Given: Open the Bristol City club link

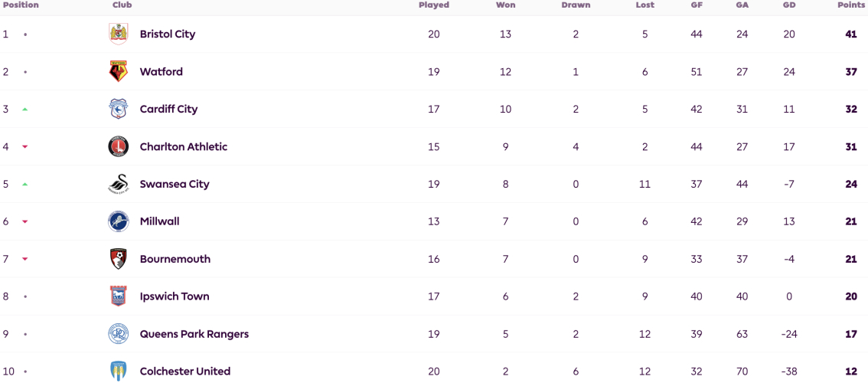Looking at the screenshot, I should (x=167, y=34).
